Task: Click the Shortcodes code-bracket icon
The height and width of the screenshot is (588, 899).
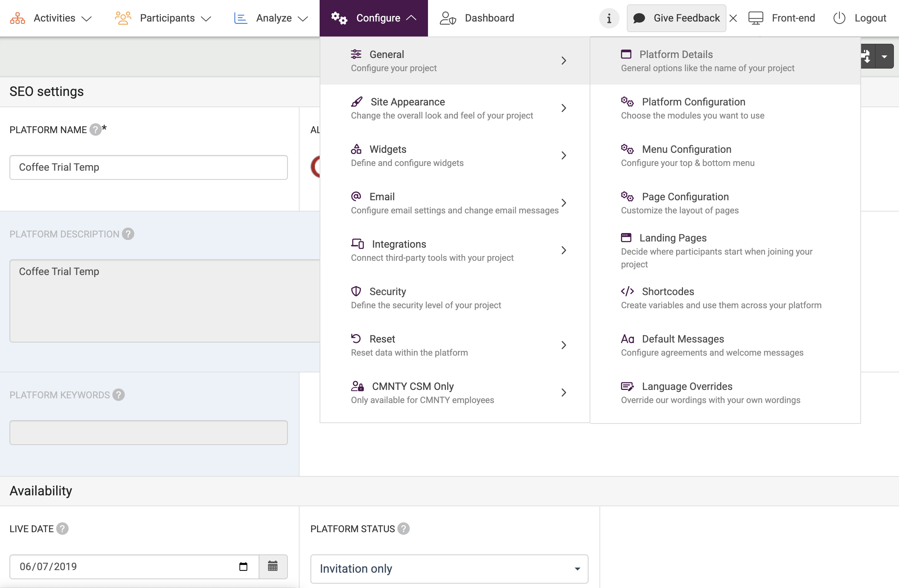Action: (627, 291)
